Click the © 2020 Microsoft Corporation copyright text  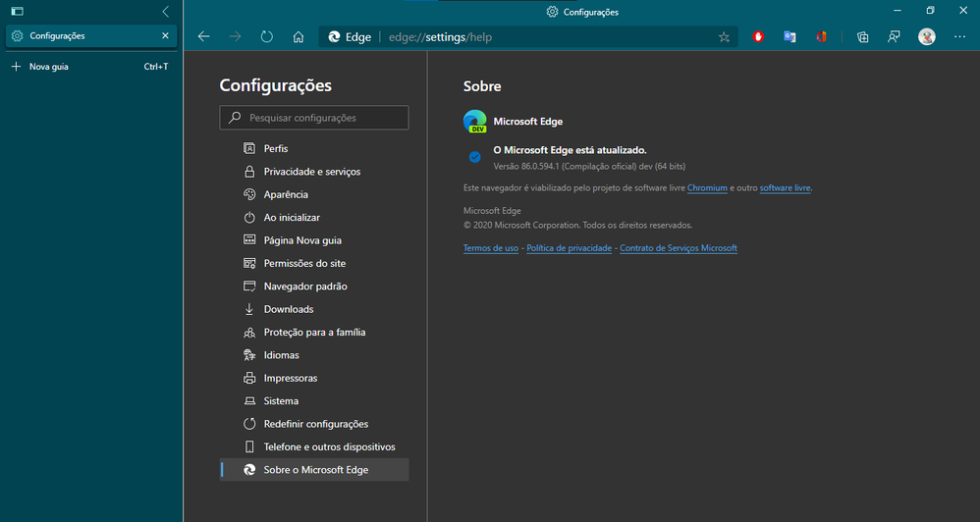pos(577,225)
